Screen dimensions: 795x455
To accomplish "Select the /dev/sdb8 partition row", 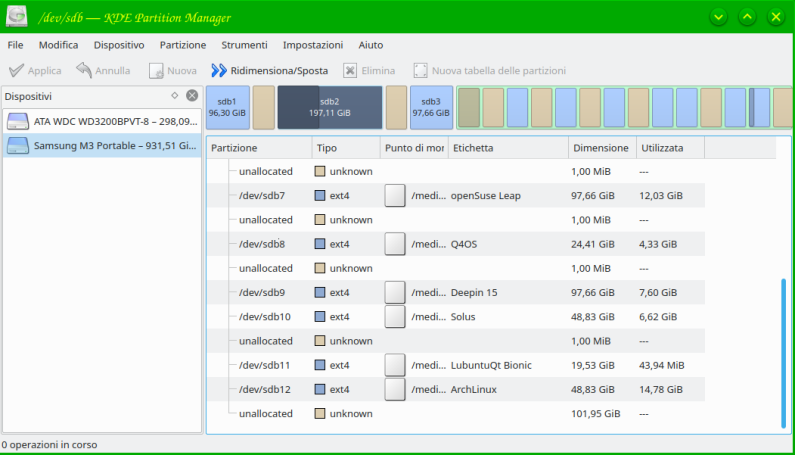I will click(x=455, y=244).
